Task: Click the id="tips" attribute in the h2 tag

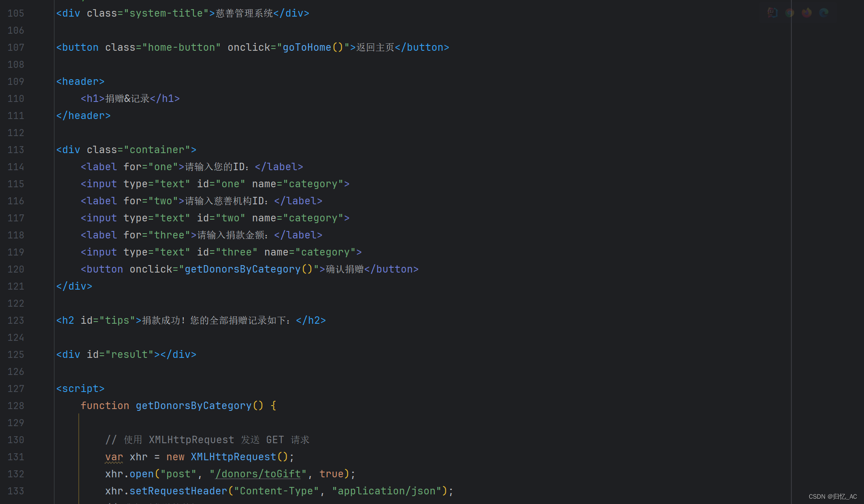Action: 108,320
